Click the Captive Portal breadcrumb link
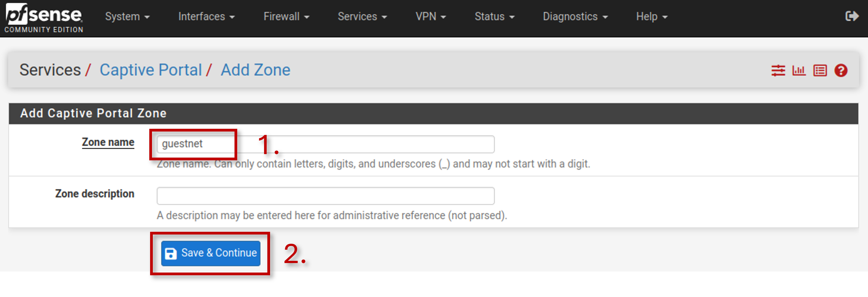This screenshot has height=297, width=868. pyautogui.click(x=151, y=70)
